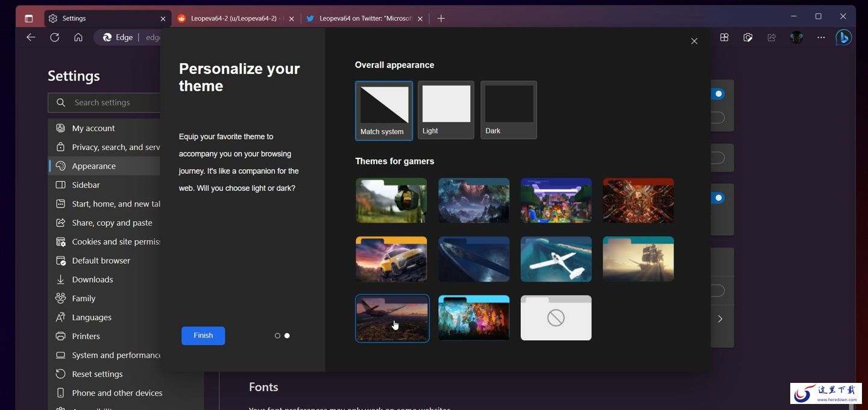Open Printers settings
The width and height of the screenshot is (868, 410).
[105, 336]
